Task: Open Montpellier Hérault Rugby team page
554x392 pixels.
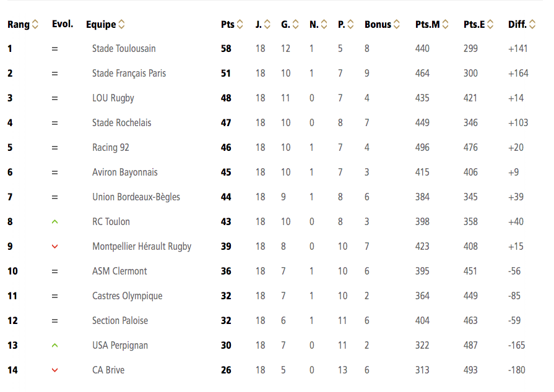Action: click(142, 246)
